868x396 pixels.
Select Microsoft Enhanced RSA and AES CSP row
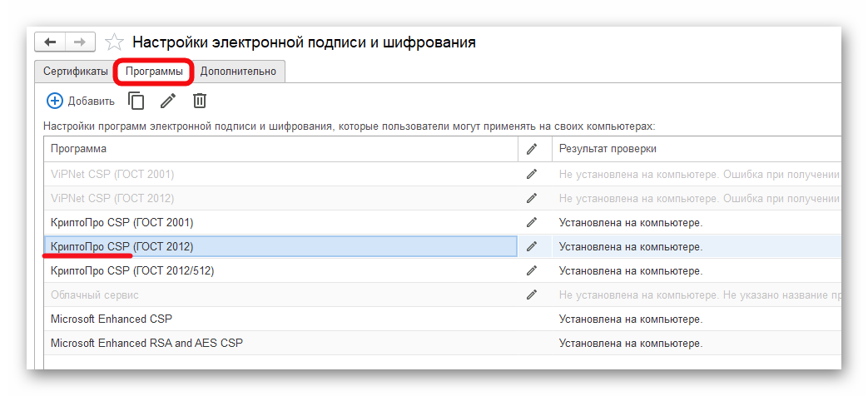point(442,343)
